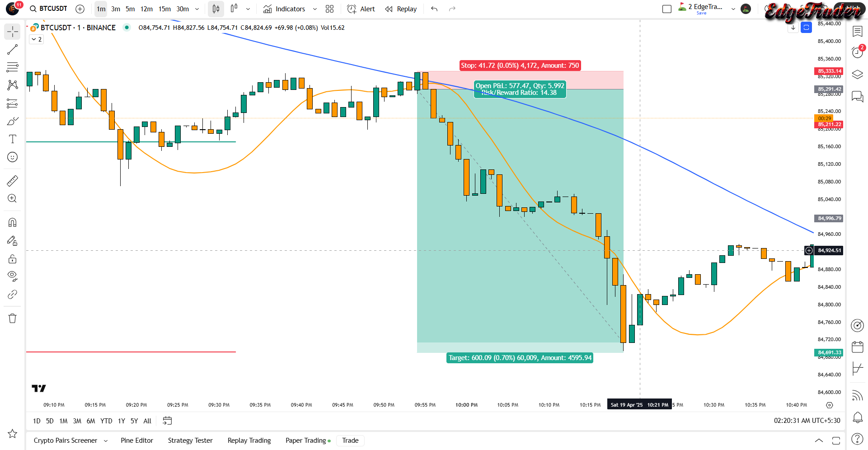Viewport: 868px width, 450px height.
Task: Select the crosshair cursor tool
Action: tap(12, 32)
